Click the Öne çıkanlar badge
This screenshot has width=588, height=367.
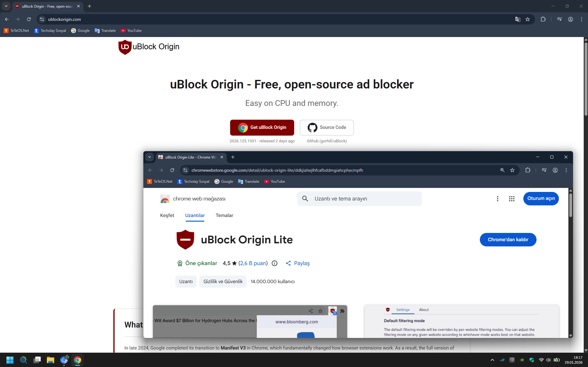[x=197, y=263]
